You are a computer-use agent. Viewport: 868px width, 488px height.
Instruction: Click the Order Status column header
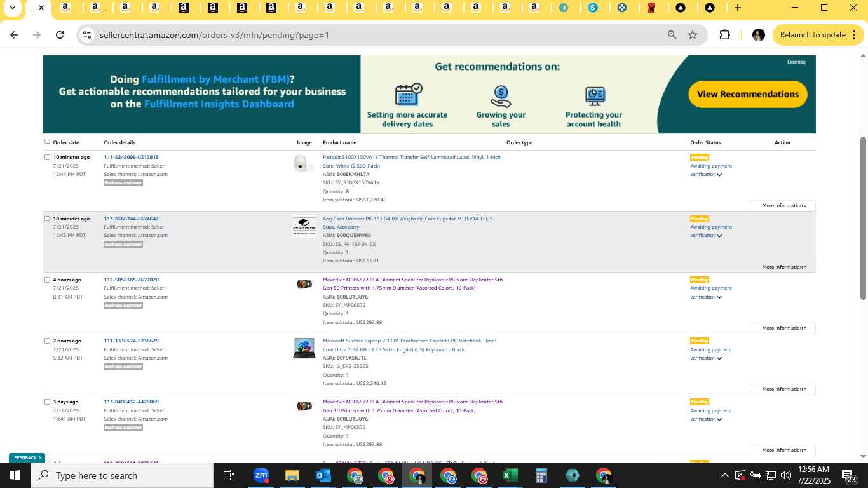705,142
